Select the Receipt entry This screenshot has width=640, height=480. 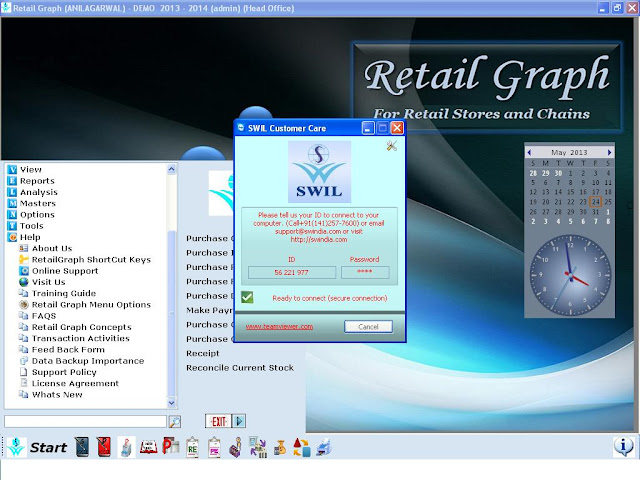[202, 353]
